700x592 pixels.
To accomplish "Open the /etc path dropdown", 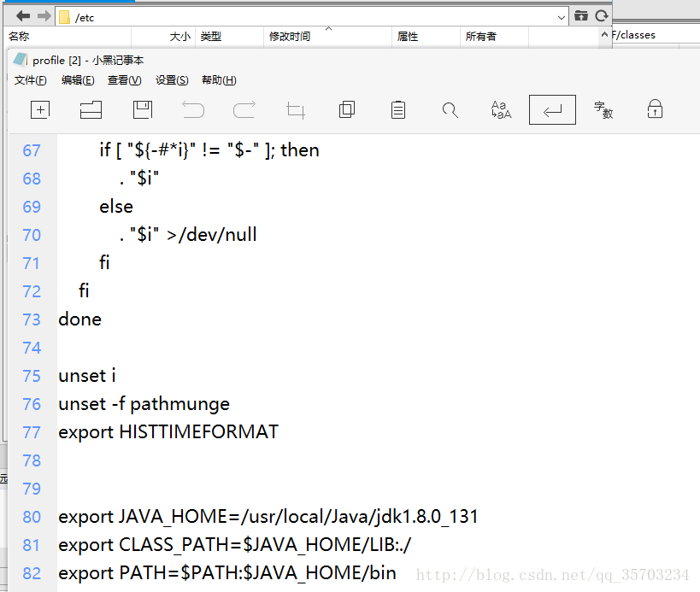I will pyautogui.click(x=562, y=15).
